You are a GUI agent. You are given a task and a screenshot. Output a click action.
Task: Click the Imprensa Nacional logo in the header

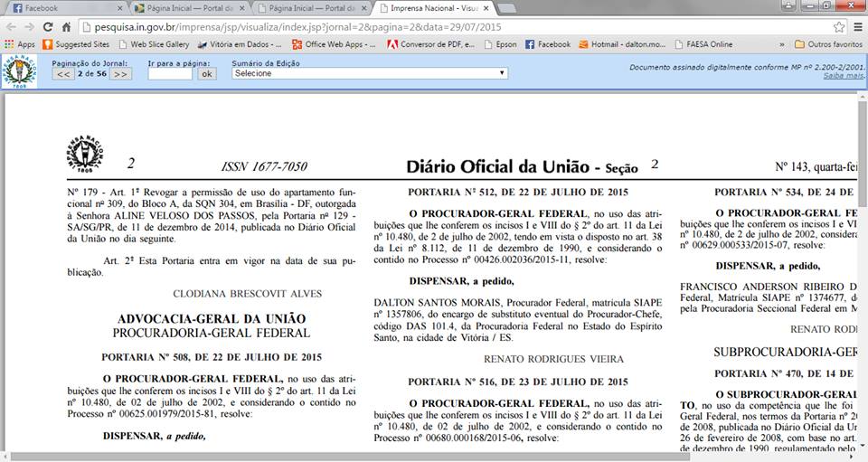19,71
